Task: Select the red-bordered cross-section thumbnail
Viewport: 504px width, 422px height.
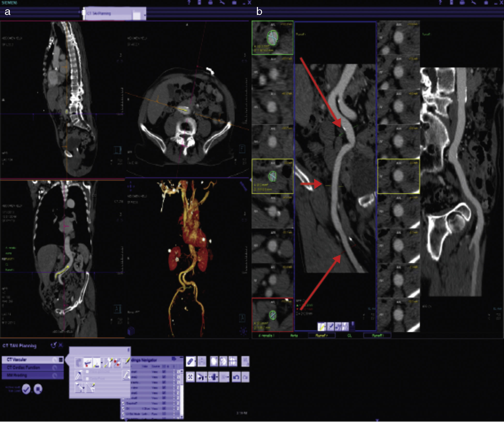Action: tap(272, 315)
